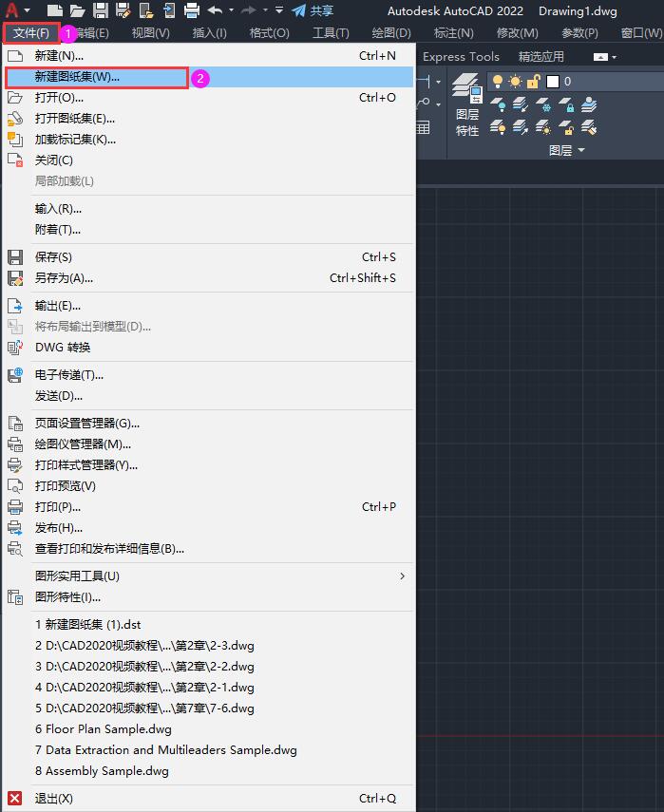The width and height of the screenshot is (664, 812).
Task: Select 新建图纸集(W)... menu entry
Action: point(208,77)
